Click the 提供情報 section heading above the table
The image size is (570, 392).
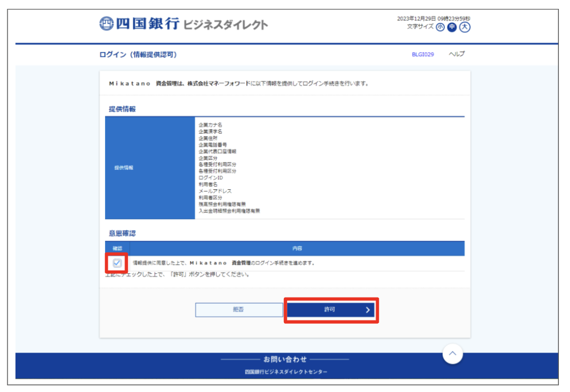(x=122, y=109)
